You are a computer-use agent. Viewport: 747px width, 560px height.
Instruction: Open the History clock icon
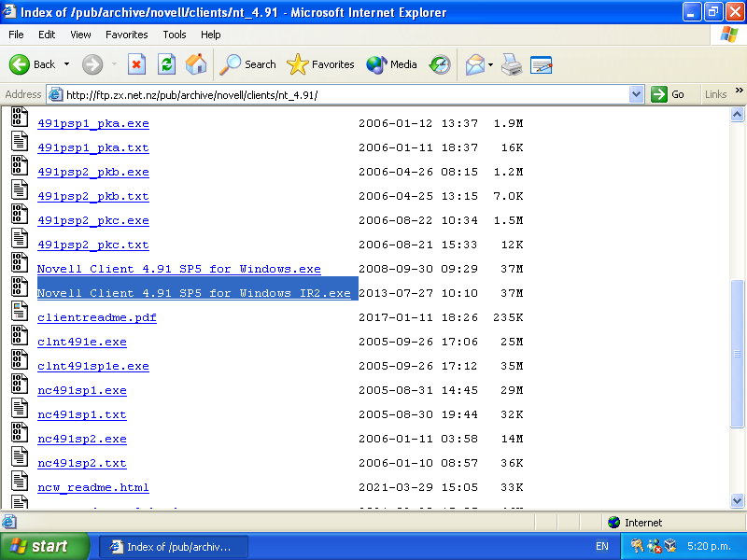(440, 64)
